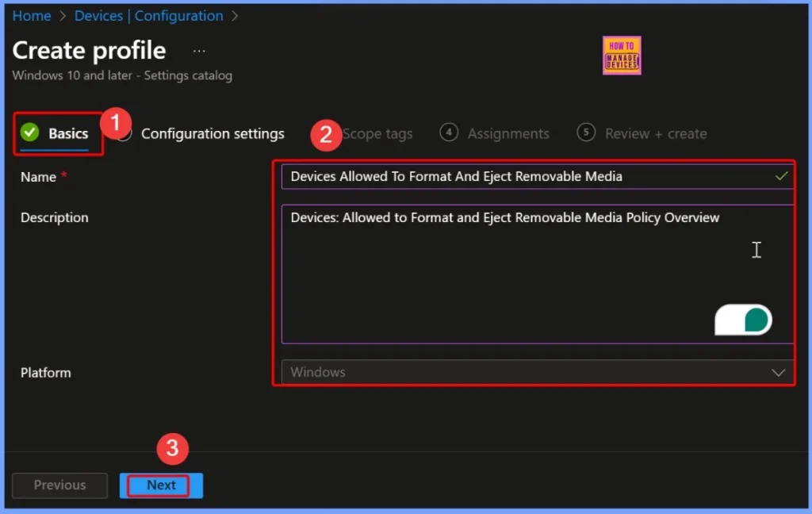Go to the Scope tags step

pyautogui.click(x=377, y=134)
